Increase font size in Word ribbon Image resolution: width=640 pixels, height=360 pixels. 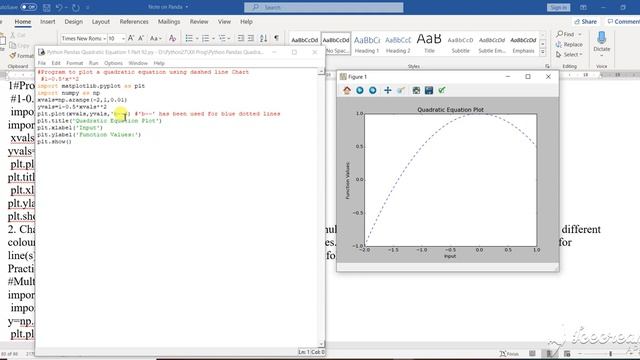(131, 38)
